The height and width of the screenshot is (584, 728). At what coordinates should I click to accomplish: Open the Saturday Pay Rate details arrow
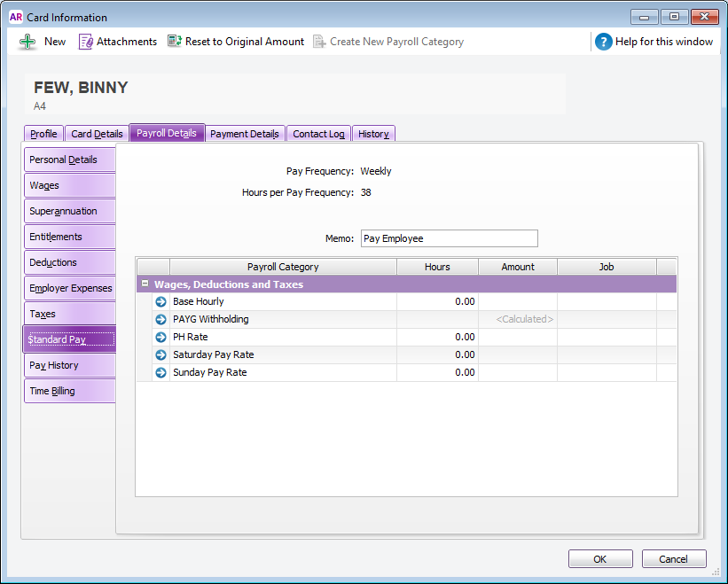pyautogui.click(x=160, y=354)
